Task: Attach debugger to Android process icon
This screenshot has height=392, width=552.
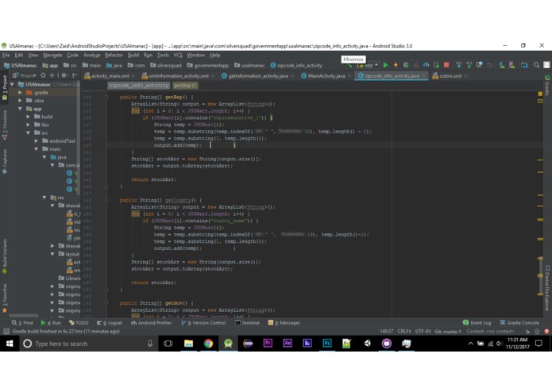Action: pyautogui.click(x=436, y=65)
